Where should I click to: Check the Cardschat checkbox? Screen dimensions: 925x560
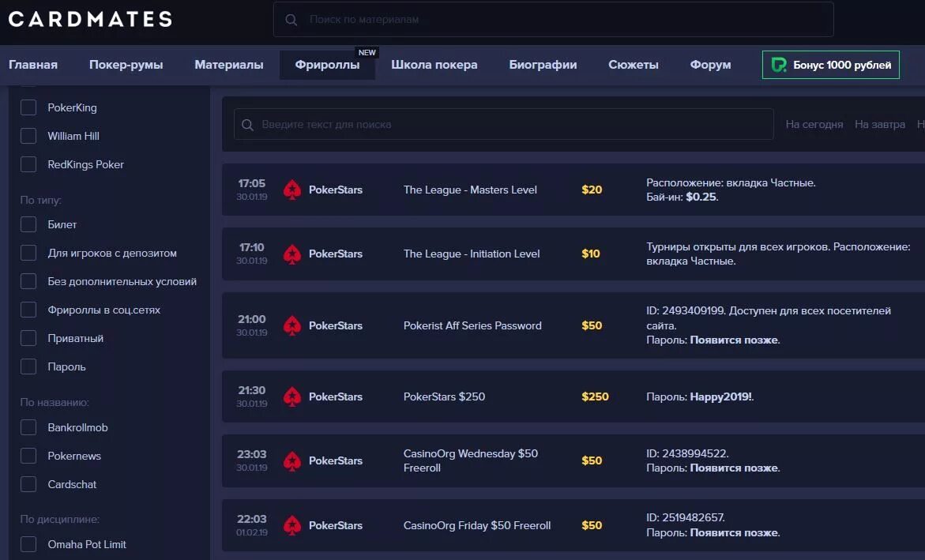(x=28, y=484)
